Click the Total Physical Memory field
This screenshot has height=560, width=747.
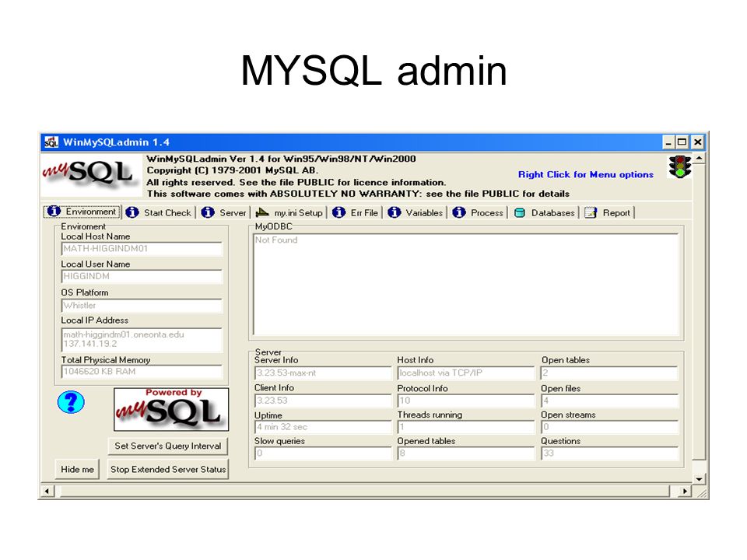[x=142, y=372]
